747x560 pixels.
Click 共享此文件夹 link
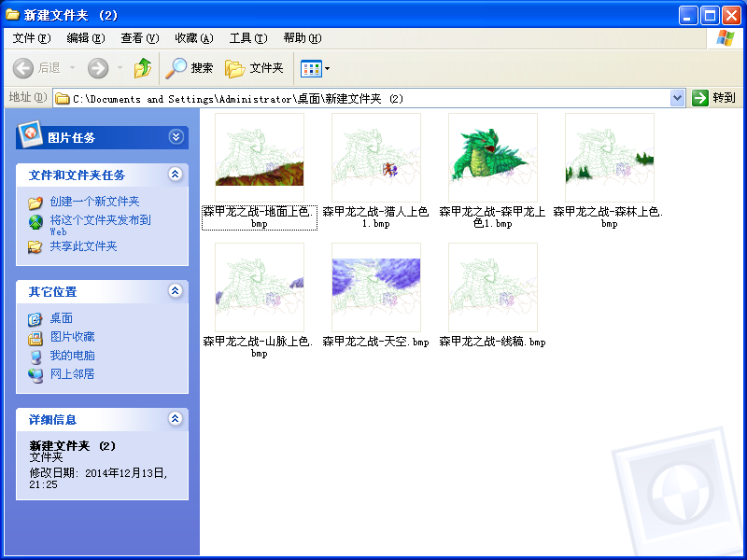83,246
